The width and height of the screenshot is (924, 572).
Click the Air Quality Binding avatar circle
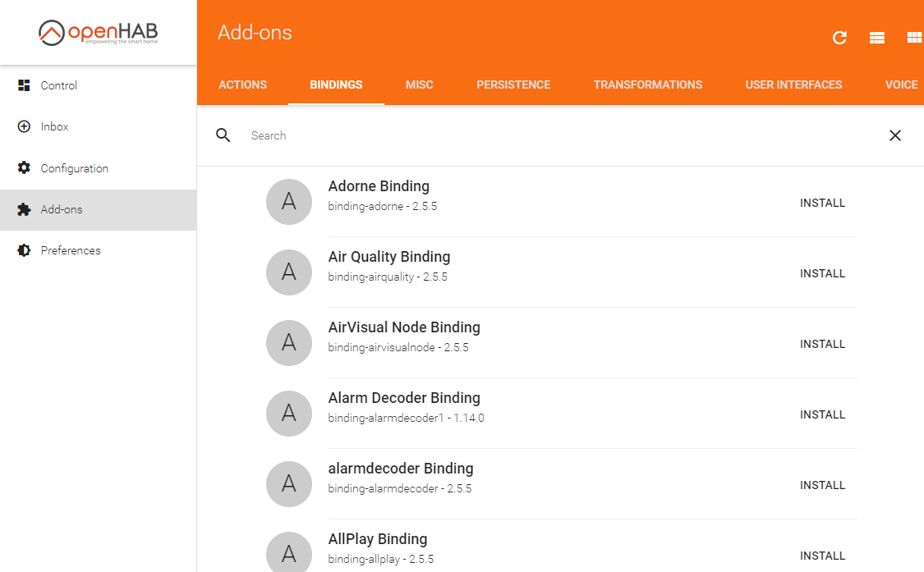tap(289, 272)
